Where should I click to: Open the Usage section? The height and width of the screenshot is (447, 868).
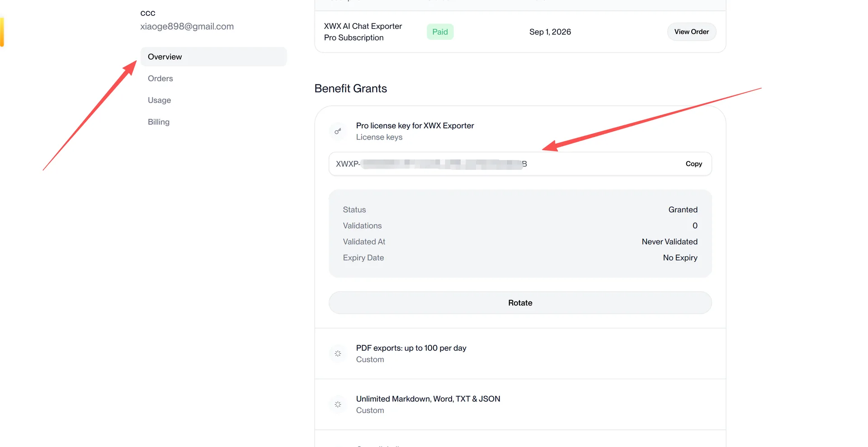159,100
